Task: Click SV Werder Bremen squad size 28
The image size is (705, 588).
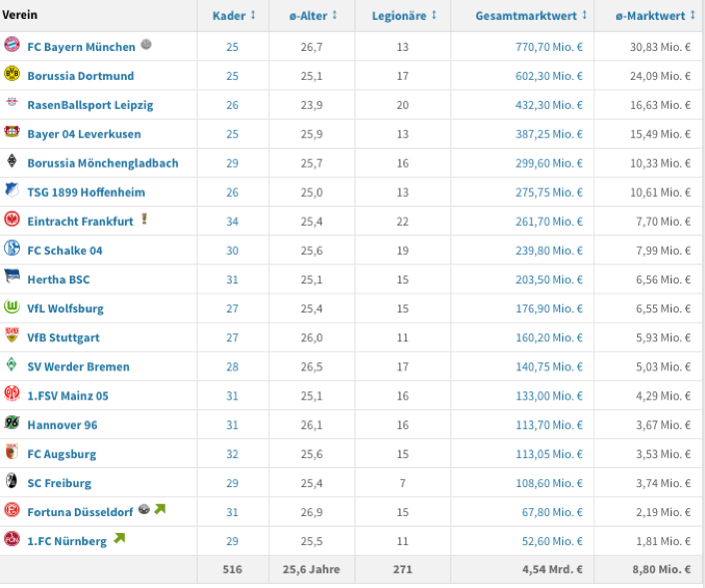Action: tap(232, 366)
